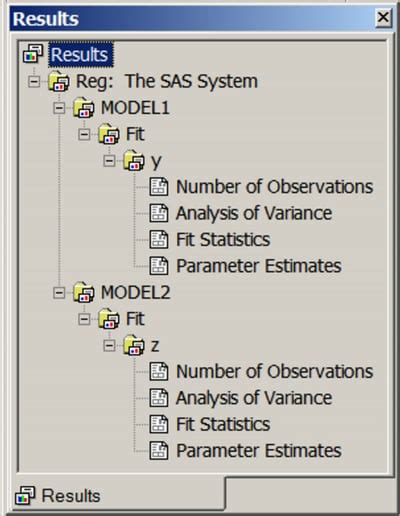This screenshot has width=400, height=516.
Task: Collapse the Reg: The SAS System node
Action: 34,81
